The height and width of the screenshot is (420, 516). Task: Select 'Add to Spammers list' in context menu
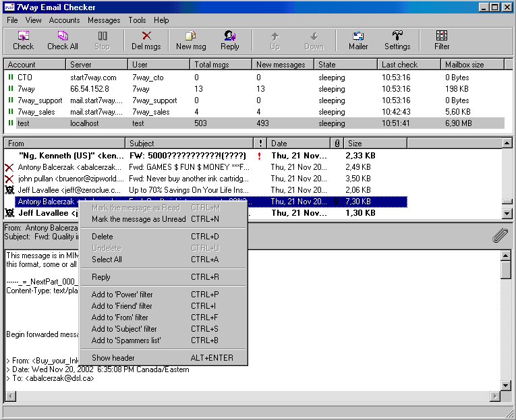click(126, 340)
